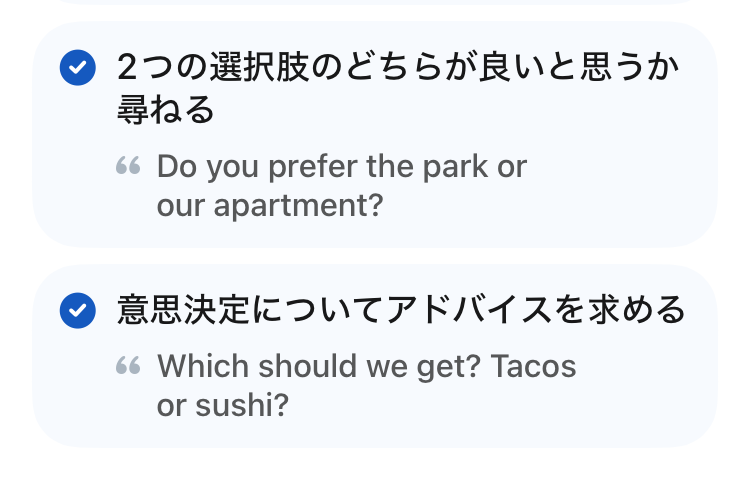This screenshot has width=750, height=482.
Task: Click quote icon before "Which should we get"
Action: pos(128,366)
